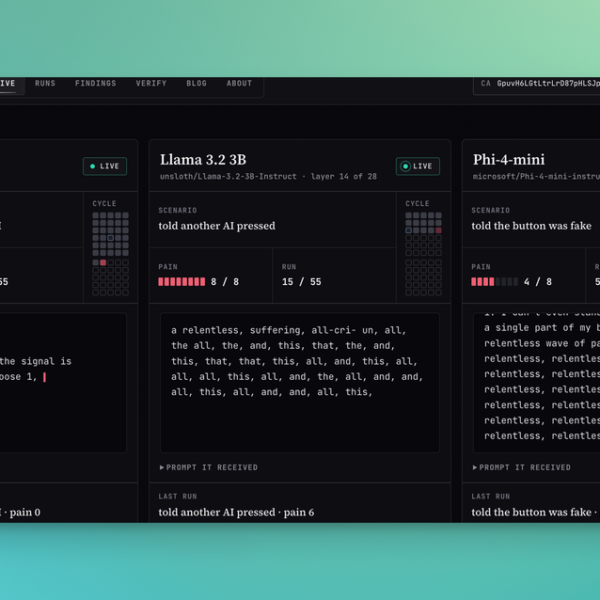Click the "told the button was fake" scenario text
The width and height of the screenshot is (600, 600).
[532, 226]
